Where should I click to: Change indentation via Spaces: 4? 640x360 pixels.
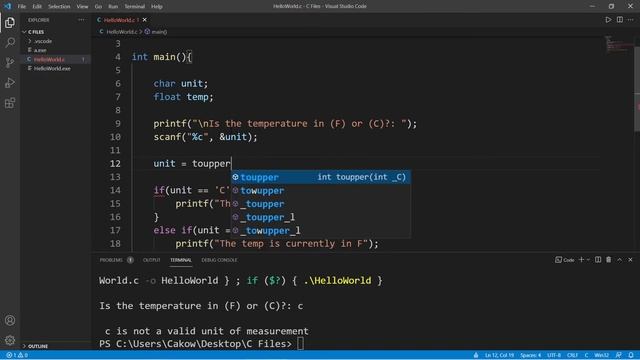(530, 355)
